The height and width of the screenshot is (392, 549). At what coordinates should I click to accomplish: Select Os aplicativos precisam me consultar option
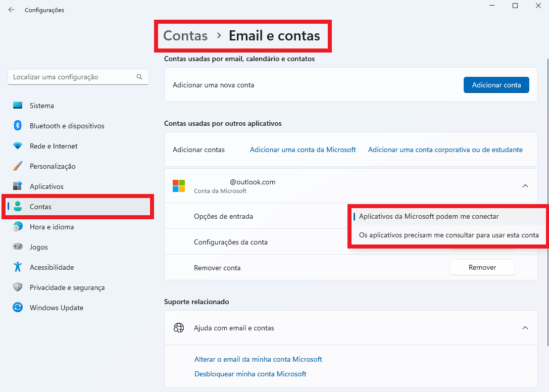448,235
